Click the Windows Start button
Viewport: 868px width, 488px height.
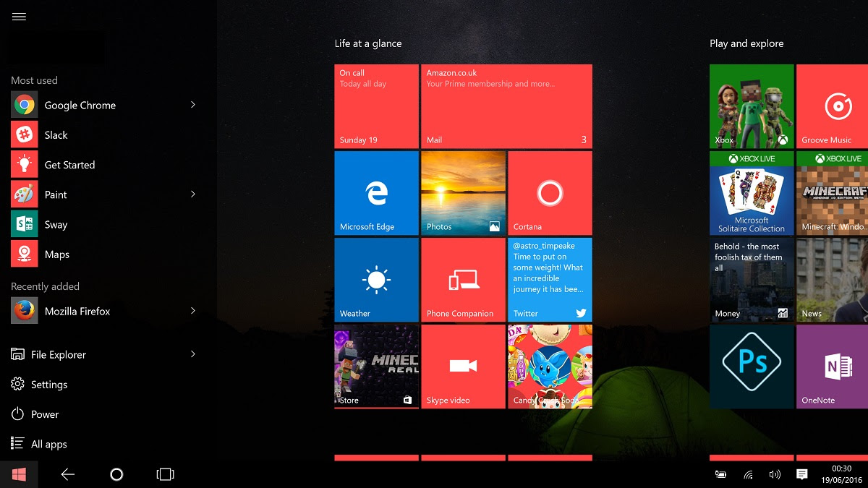(x=19, y=474)
